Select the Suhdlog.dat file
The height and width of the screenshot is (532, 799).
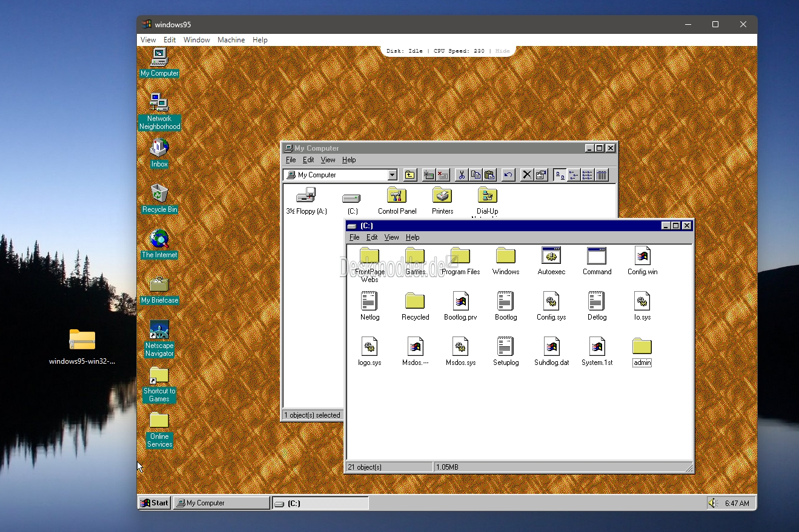pos(551,352)
